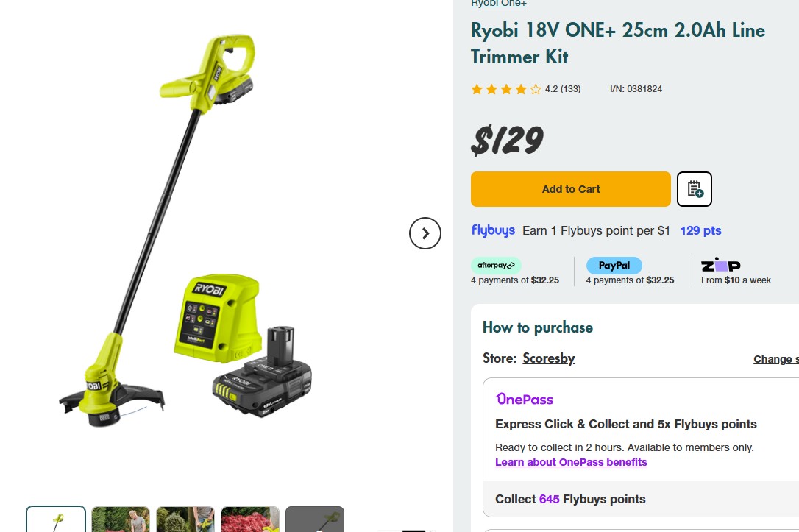Select third thumbnail with hedge trimming
Image resolution: width=799 pixels, height=532 pixels.
[x=185, y=519]
